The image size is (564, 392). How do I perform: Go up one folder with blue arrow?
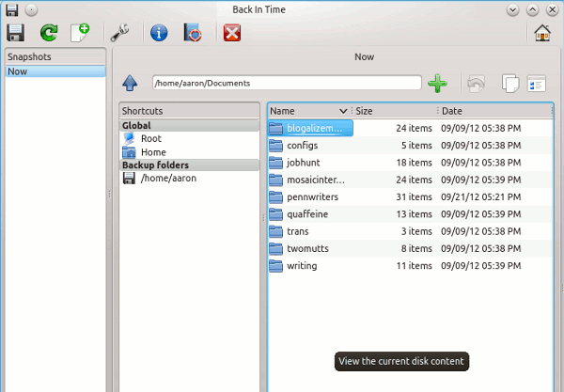(130, 83)
